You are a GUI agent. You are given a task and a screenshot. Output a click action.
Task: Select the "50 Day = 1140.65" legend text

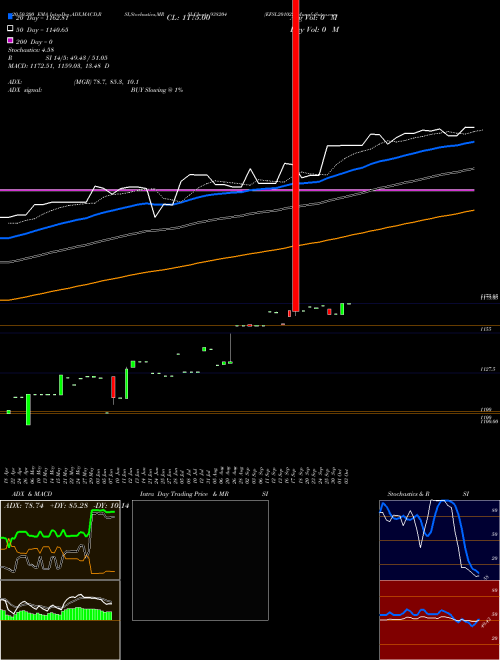(42, 30)
